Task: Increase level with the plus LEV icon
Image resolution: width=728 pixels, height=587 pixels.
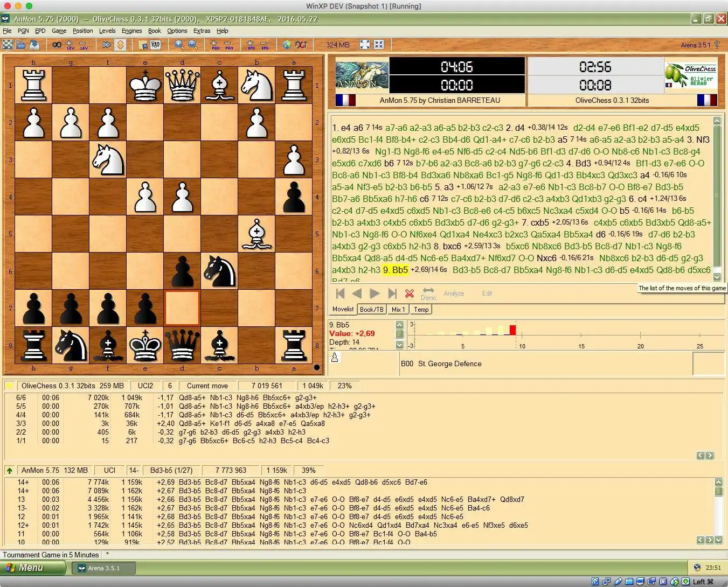Action: 70,45
